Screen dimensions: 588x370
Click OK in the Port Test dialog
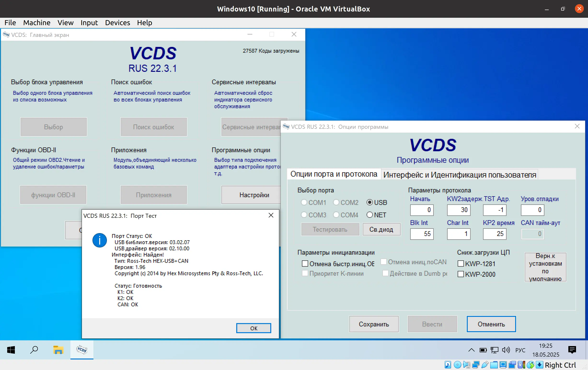click(x=254, y=328)
